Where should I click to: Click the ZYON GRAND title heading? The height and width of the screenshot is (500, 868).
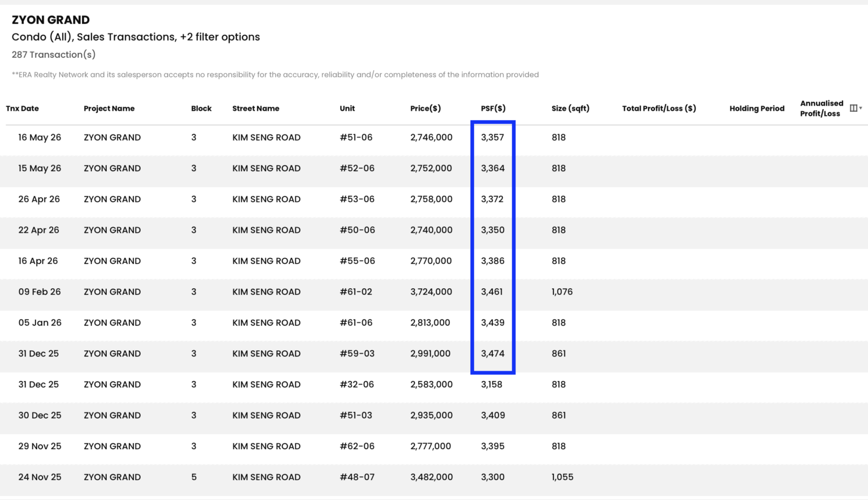tap(51, 20)
